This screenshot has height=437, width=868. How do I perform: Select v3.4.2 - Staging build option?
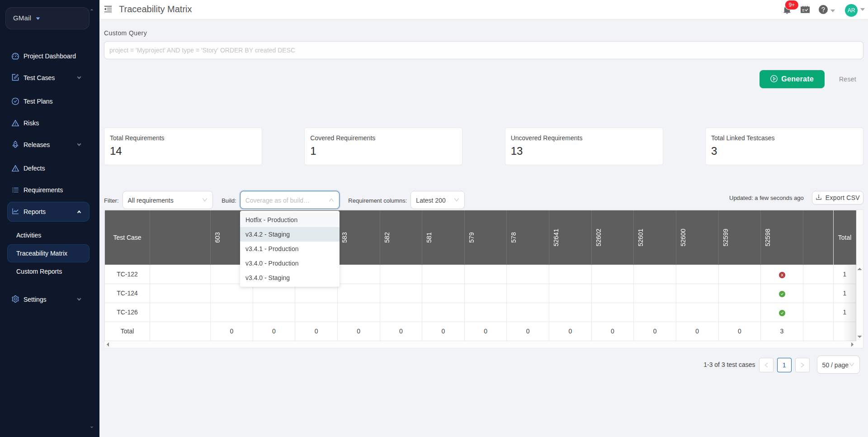coord(289,234)
